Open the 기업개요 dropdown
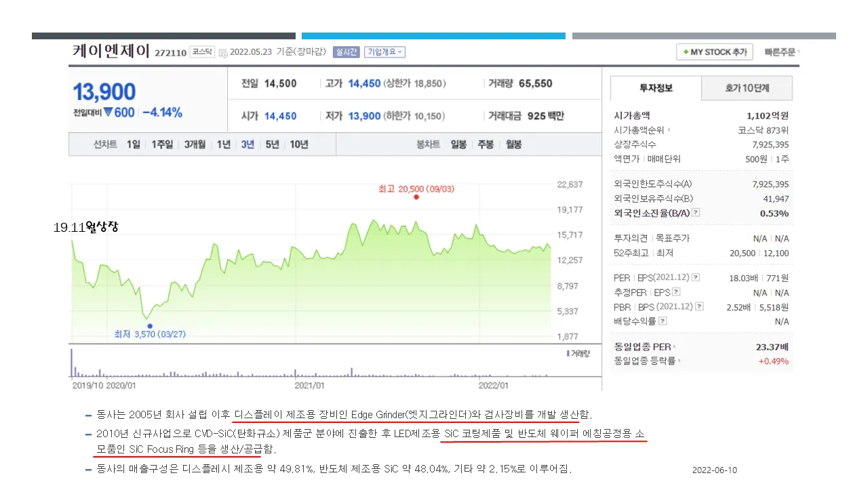Screen dimensions: 868x488 pos(384,52)
